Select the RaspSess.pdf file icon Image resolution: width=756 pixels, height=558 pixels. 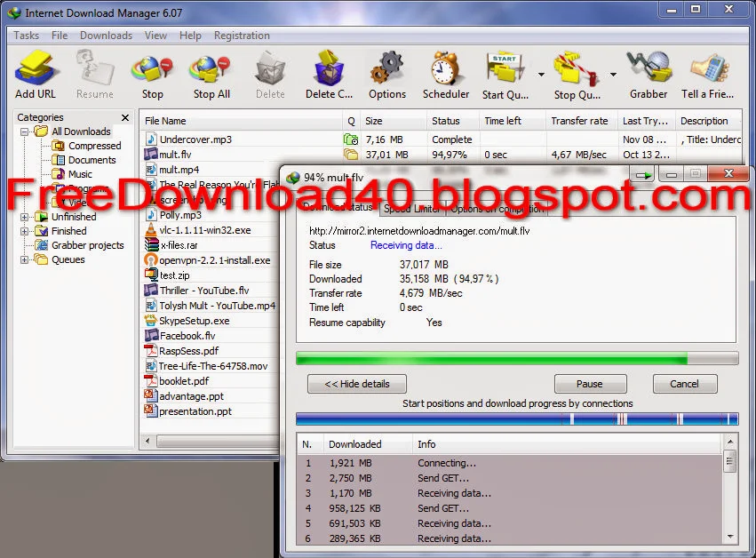[x=151, y=351]
